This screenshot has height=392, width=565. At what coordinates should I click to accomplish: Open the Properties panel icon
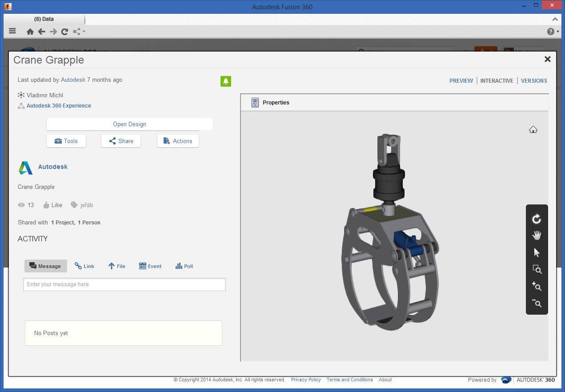click(x=255, y=103)
